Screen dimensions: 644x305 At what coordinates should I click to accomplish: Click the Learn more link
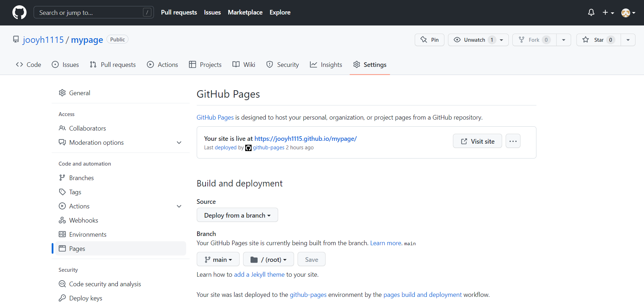tap(386, 243)
